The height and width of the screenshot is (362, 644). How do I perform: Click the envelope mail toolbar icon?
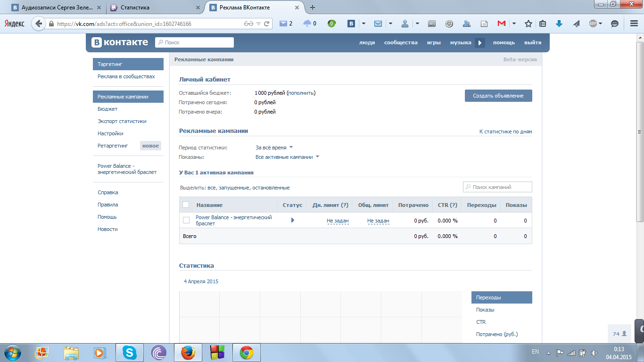tap(378, 24)
